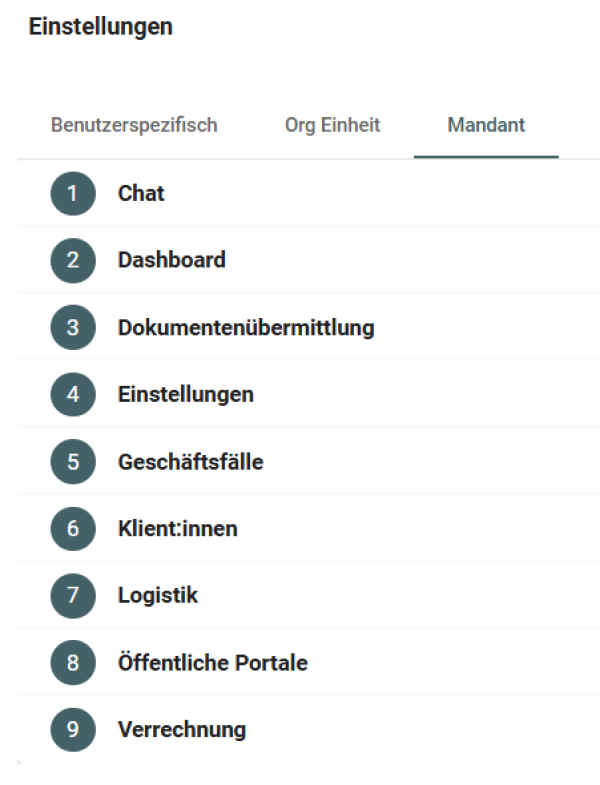Click the number 6 badge beside Klient:innen
This screenshot has height=785, width=600.
click(x=72, y=528)
